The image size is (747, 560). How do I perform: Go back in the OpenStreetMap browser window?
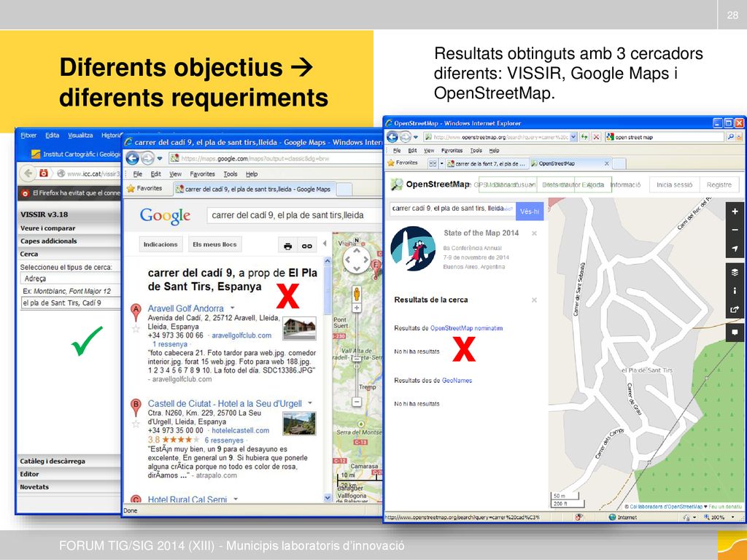point(392,137)
